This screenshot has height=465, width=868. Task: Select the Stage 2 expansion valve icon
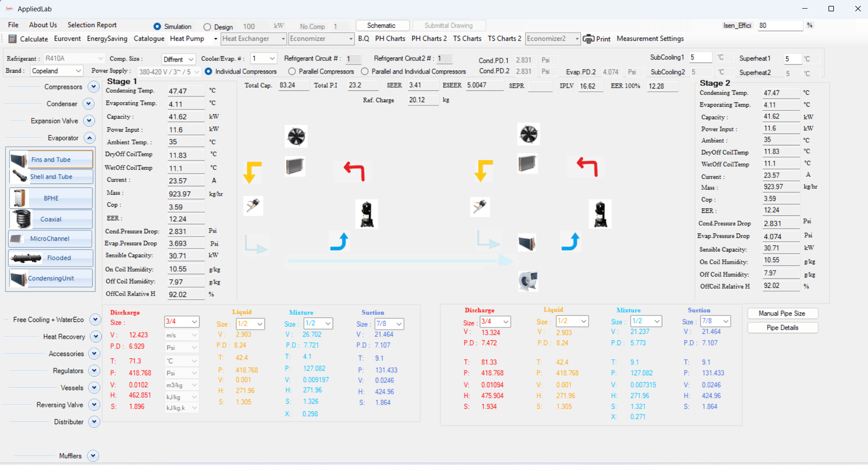[x=480, y=207]
